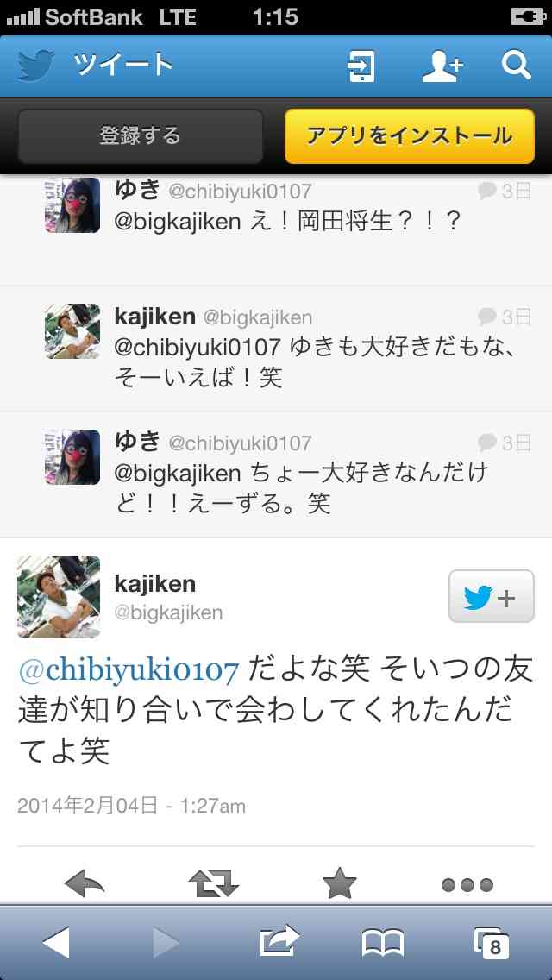Tap the add-user icon in header
Screen dimensions: 552x980
442,66
